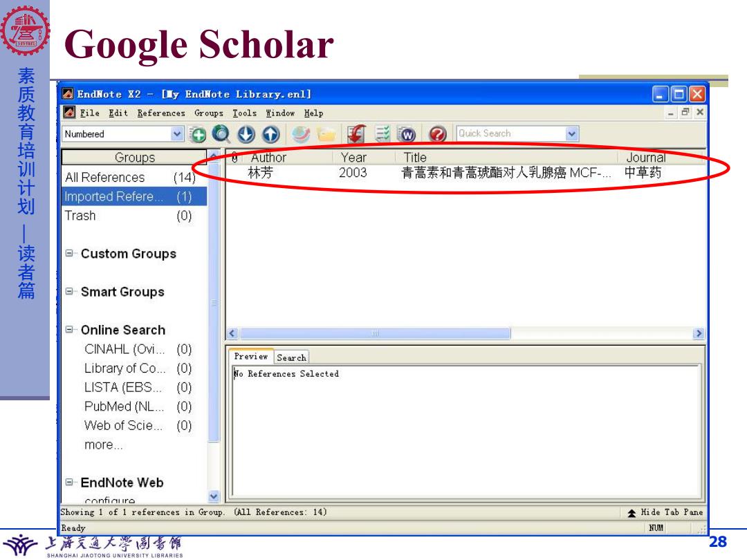This screenshot has height=560, width=747.
Task: Click the Insert Citation red arrow icon
Action: pos(356,134)
